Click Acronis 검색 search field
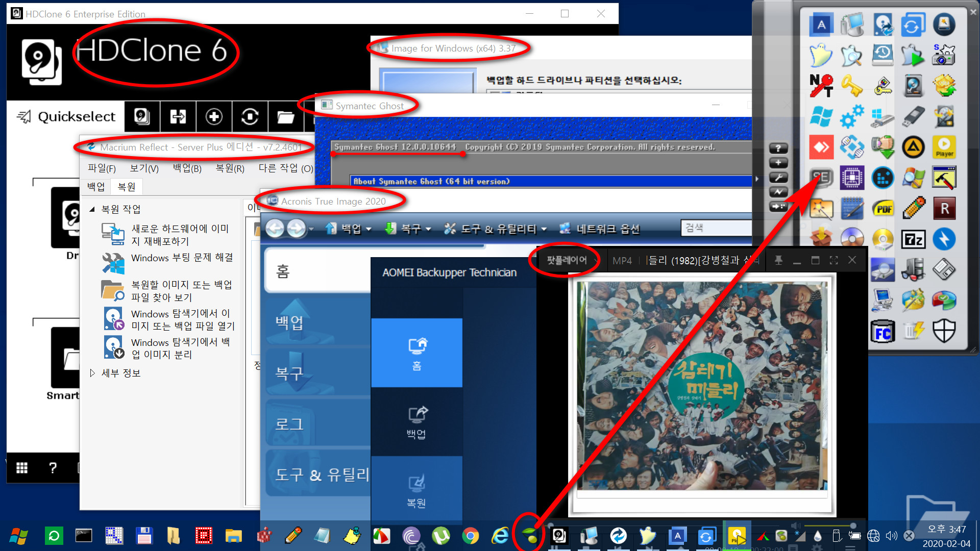The width and height of the screenshot is (980, 551). (717, 228)
